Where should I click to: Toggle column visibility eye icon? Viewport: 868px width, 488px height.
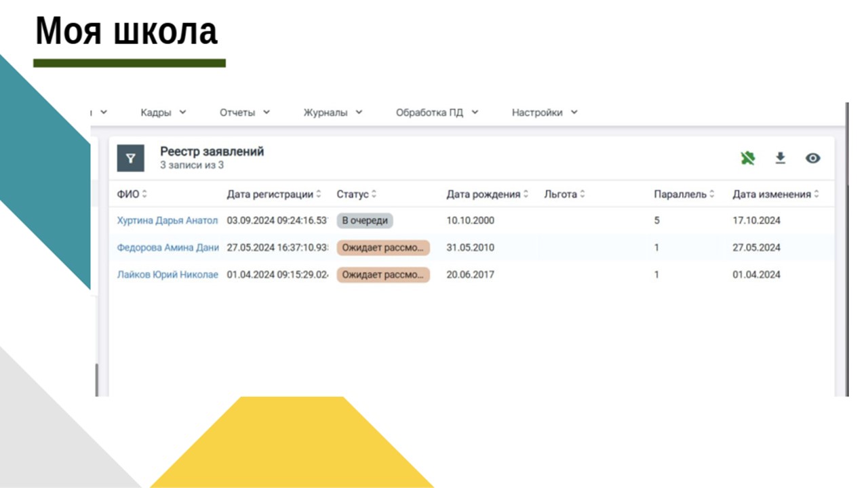click(x=813, y=158)
